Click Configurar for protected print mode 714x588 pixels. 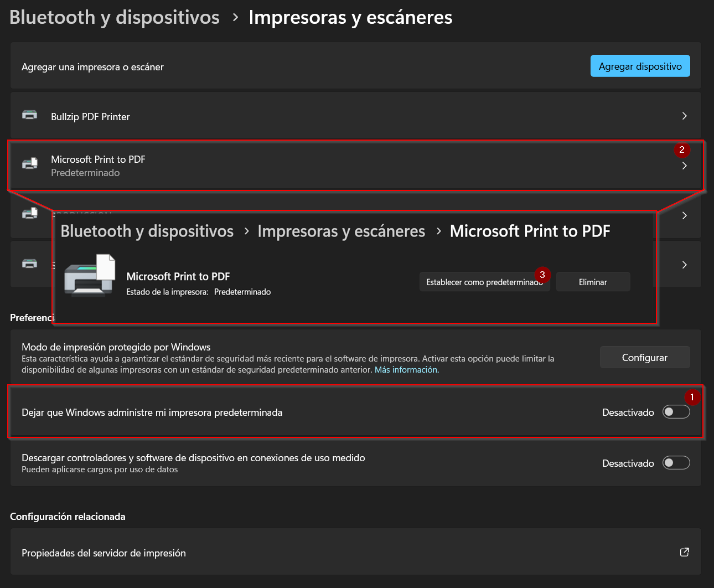645,357
